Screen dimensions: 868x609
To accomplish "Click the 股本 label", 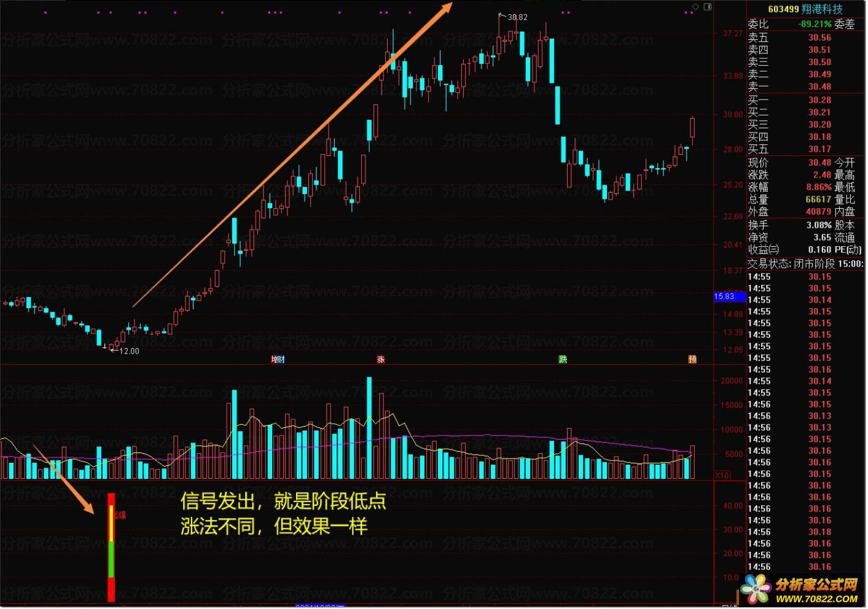I will point(845,225).
